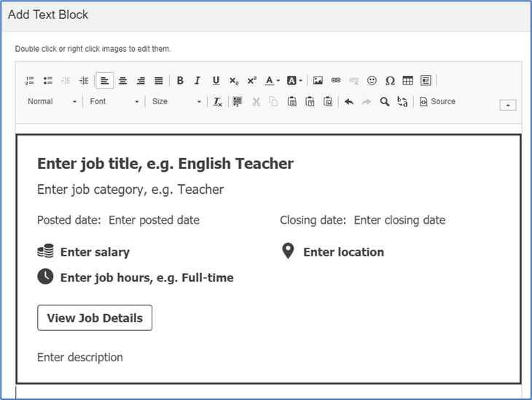Insert a bulleted list
Image resolution: width=532 pixels, height=400 pixels.
(x=48, y=81)
